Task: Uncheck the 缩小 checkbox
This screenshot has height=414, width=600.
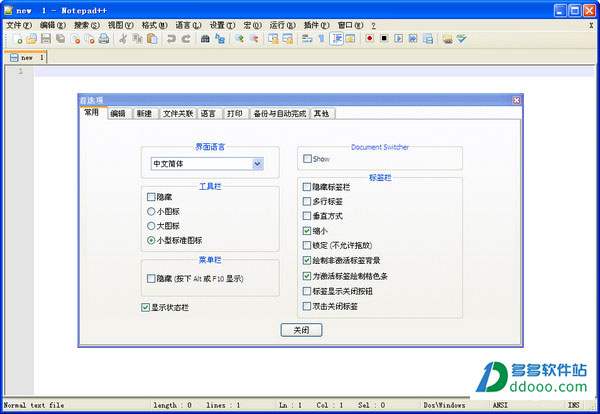Action: (307, 231)
